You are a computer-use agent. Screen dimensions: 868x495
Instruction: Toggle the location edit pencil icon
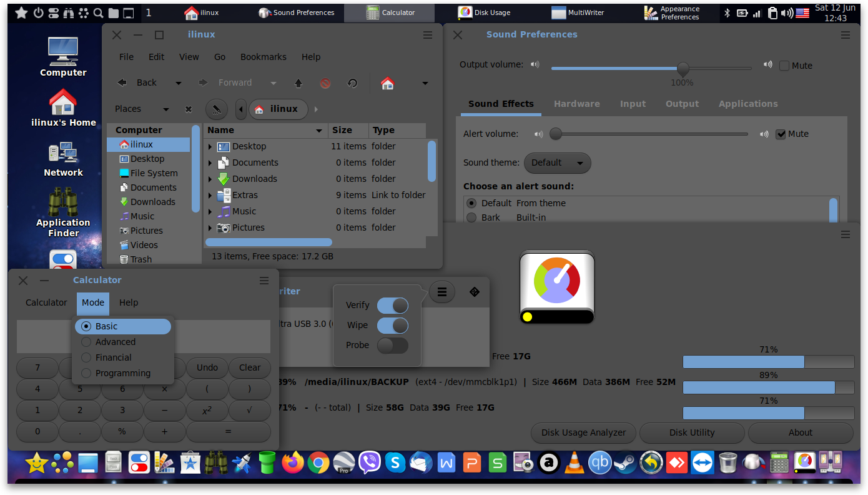coord(216,109)
